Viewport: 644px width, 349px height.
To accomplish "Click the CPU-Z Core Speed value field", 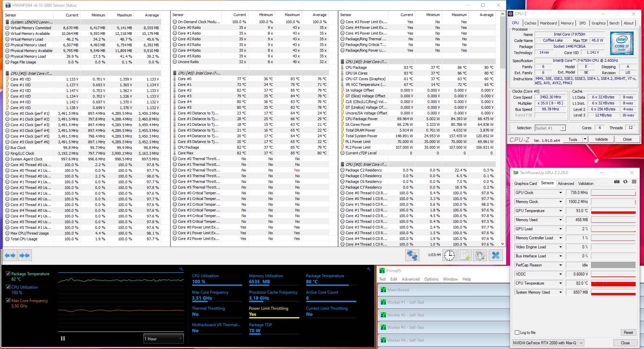I will 550,97.
